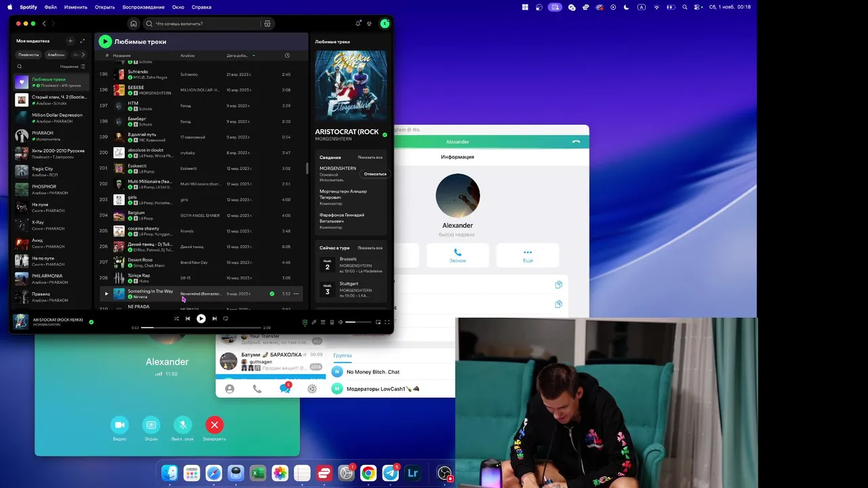Click Показать все in the Сейчас в туре section
This screenshot has height=488, width=868.
click(x=370, y=248)
